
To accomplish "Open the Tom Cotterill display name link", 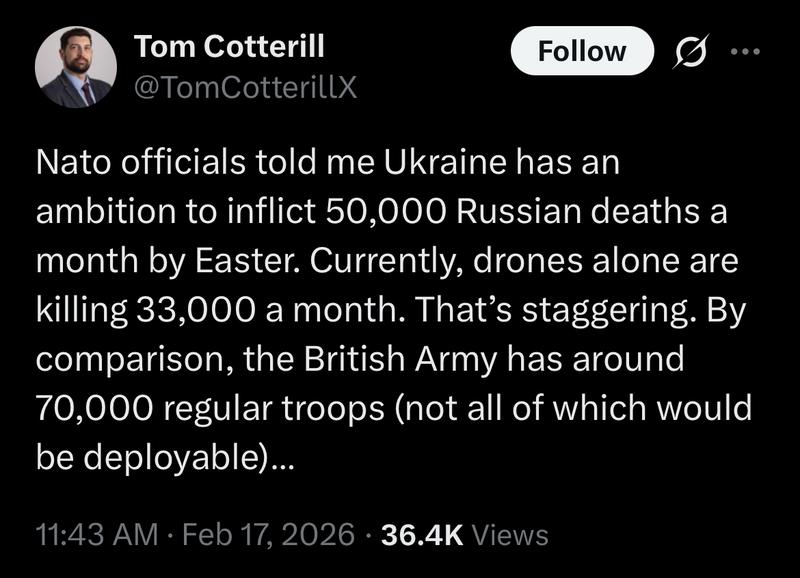I will pyautogui.click(x=229, y=46).
